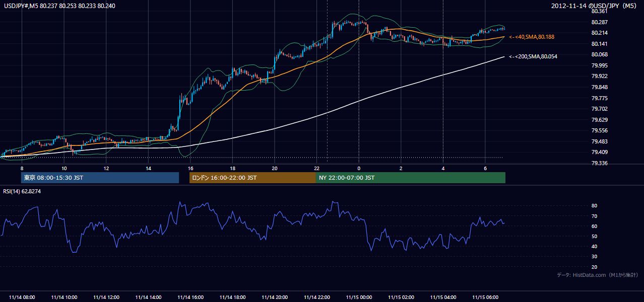644x302 pixels.
Task: Click the NY 22:00-07:00 JST session bar
Action: pyautogui.click(x=411, y=178)
